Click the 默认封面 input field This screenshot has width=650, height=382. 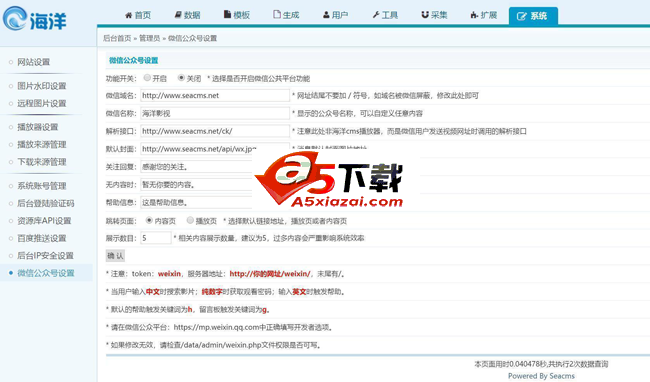point(215,149)
